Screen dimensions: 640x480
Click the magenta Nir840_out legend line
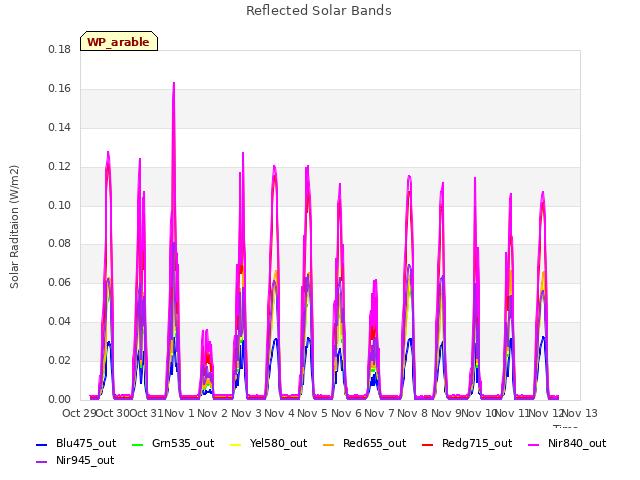tap(533, 444)
